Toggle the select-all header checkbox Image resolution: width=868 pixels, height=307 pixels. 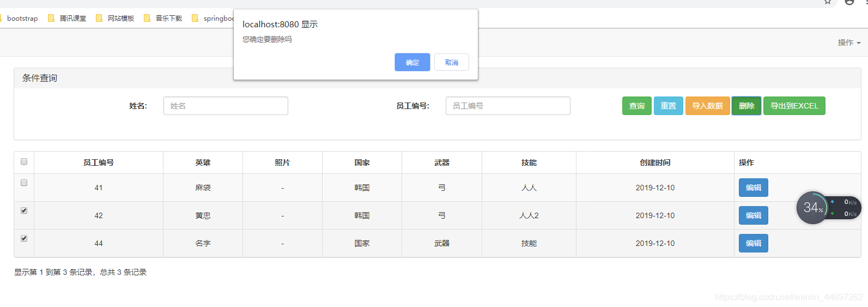[x=24, y=161]
